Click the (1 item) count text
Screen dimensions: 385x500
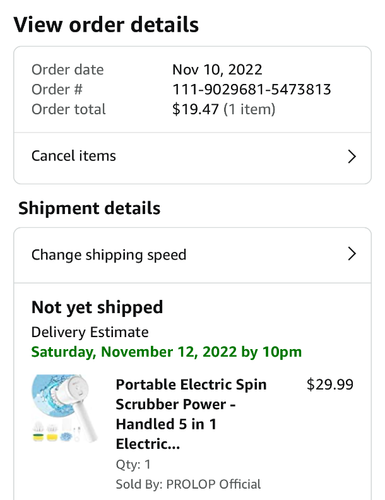(249, 109)
